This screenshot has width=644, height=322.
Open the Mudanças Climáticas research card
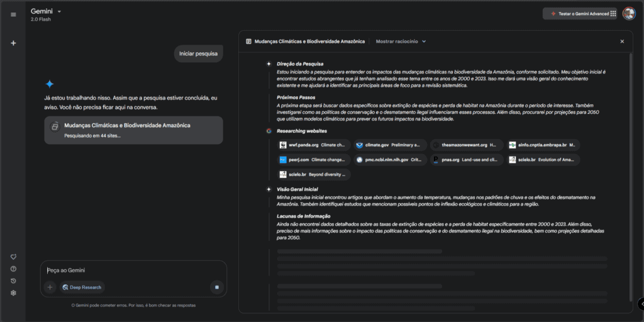pos(133,130)
